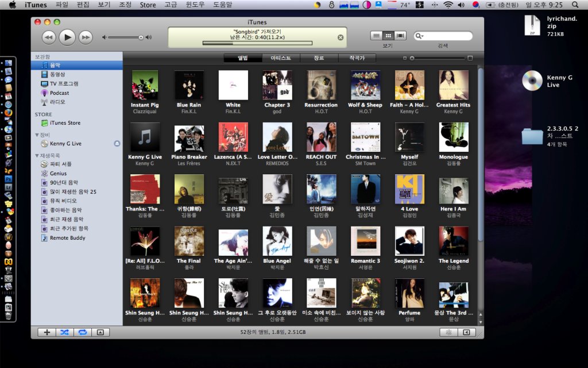Image resolution: width=588 pixels, height=368 pixels.
Task: Switch to list view
Action: tap(377, 36)
